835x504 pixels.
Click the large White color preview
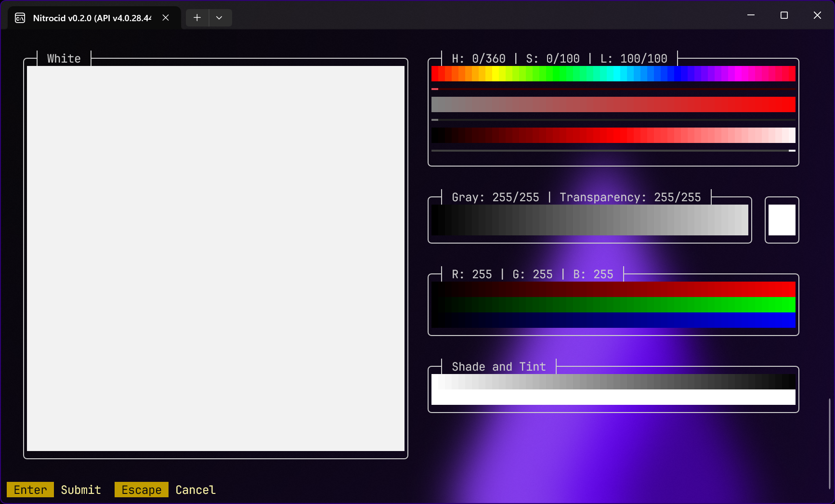coord(216,258)
